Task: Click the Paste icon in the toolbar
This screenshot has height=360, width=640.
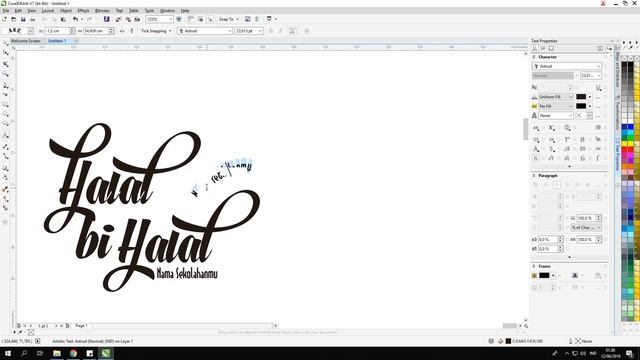Action: point(63,19)
